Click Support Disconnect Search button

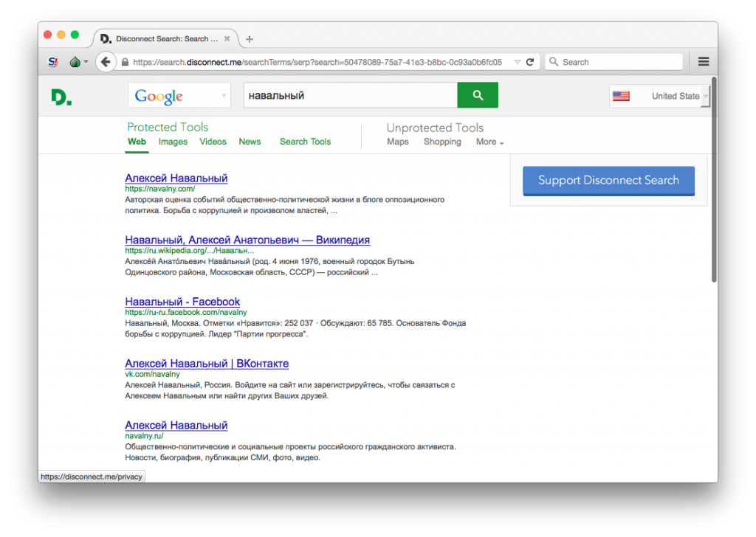coord(608,181)
